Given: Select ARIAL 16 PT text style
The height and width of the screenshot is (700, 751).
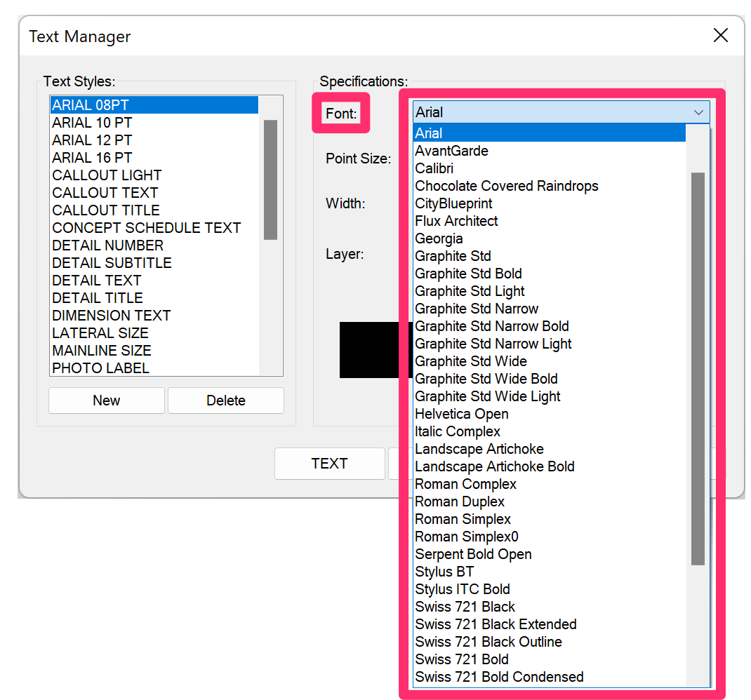Looking at the screenshot, I should click(154, 158).
